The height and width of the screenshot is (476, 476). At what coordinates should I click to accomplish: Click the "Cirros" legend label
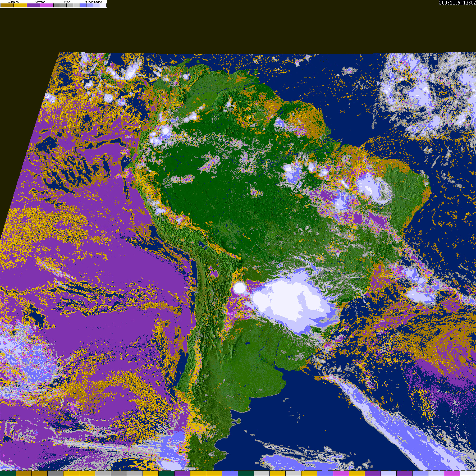[x=66, y=2]
